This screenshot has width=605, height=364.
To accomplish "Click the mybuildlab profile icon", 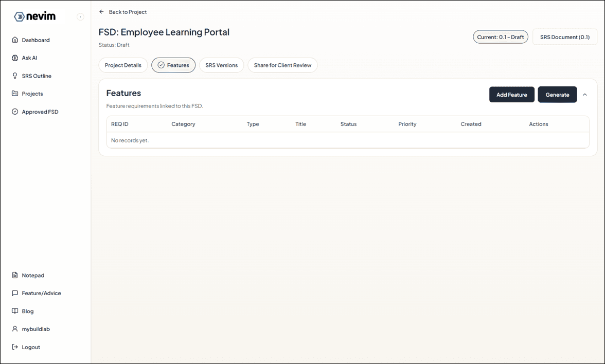I will click(x=15, y=329).
